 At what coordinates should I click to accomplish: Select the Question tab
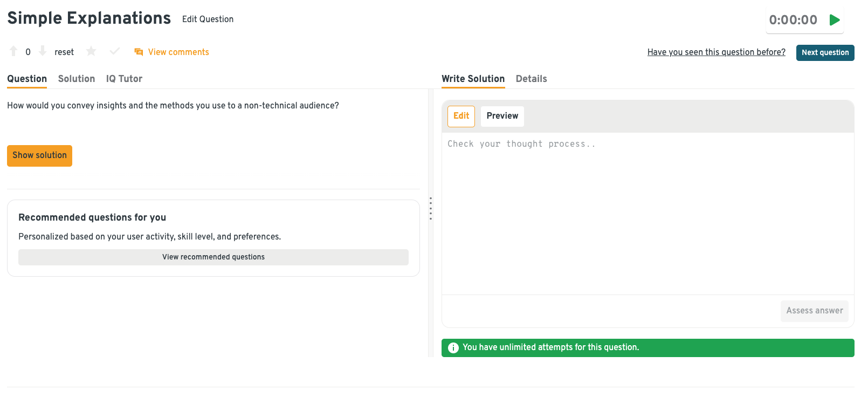click(27, 79)
